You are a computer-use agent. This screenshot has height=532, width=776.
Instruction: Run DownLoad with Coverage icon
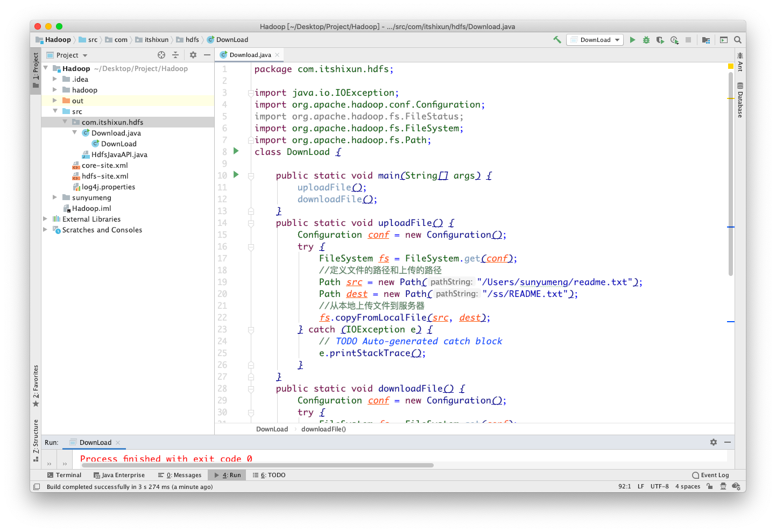[660, 40]
